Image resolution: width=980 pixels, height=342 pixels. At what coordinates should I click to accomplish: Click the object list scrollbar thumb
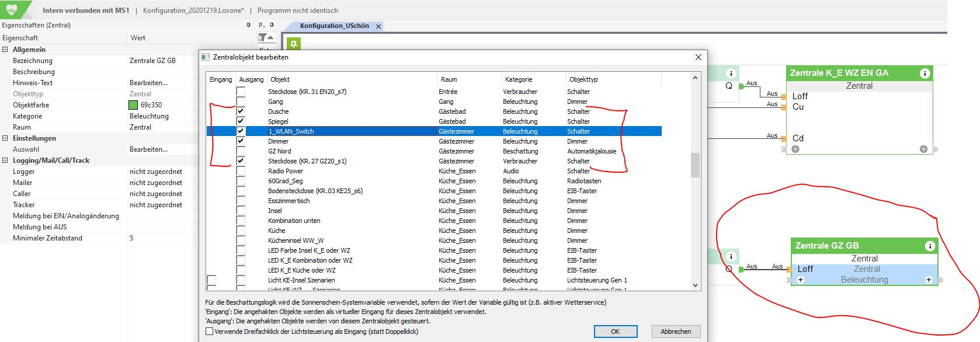695,165
